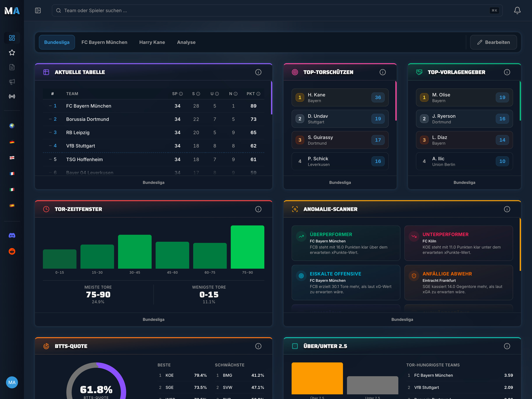Open the Anfällige Abwehr card
The height and width of the screenshot is (399, 532).
click(458, 283)
